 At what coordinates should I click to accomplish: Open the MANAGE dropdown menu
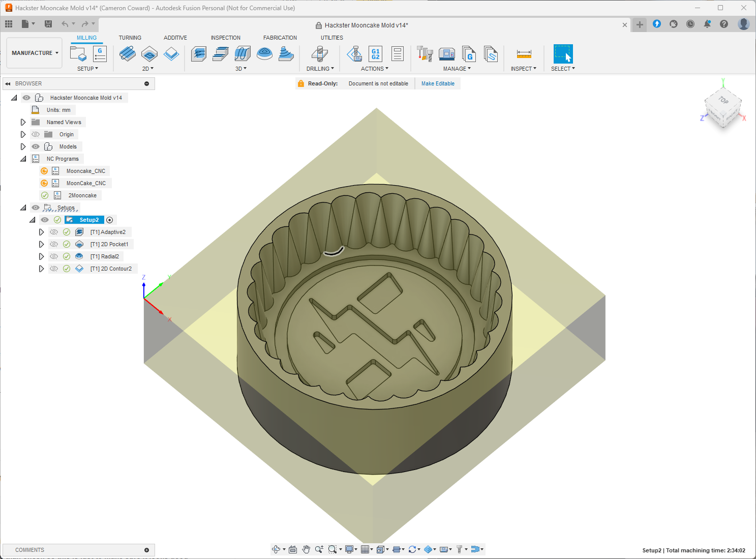coord(457,69)
